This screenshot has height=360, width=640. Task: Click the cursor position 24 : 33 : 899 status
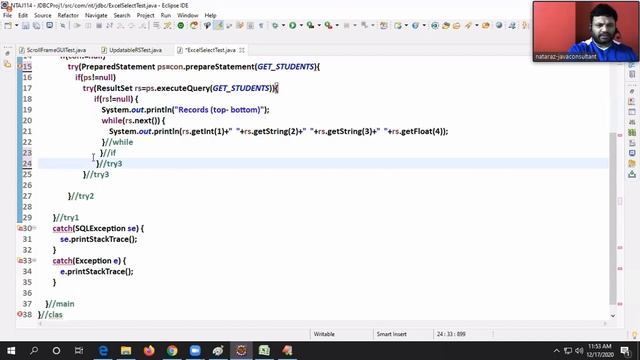click(x=451, y=334)
